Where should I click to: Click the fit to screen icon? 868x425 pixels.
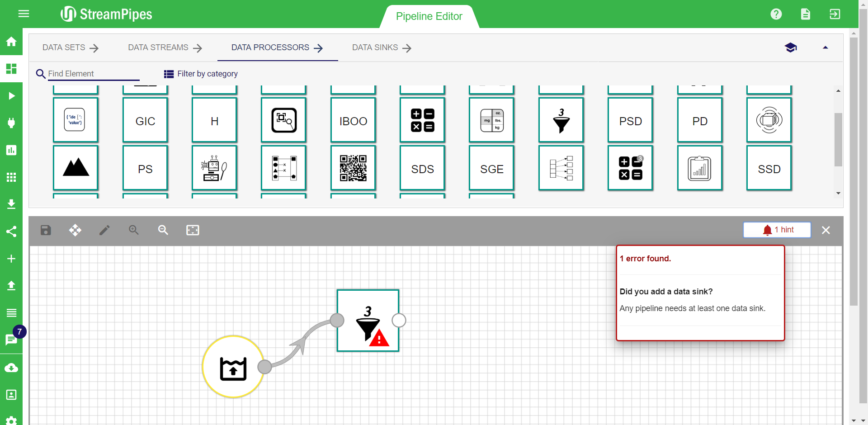pos(193,230)
